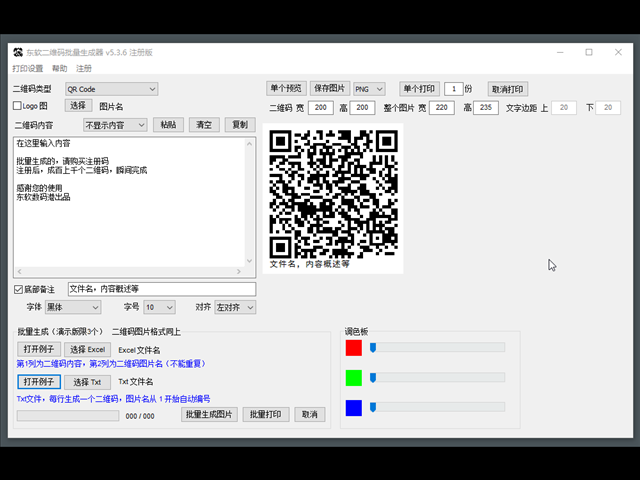640x480 pixels.
Task: Click inside the QR content text area
Action: point(130,202)
